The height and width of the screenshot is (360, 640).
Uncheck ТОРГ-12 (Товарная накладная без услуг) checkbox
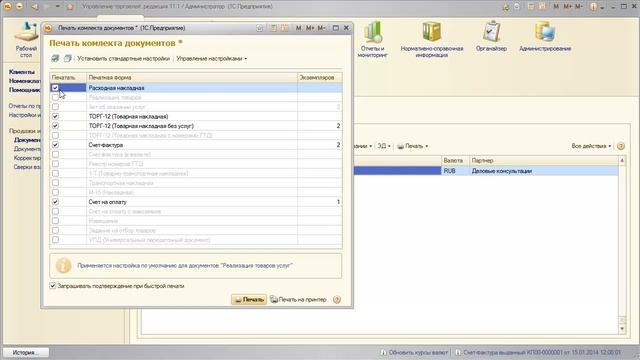(x=55, y=126)
